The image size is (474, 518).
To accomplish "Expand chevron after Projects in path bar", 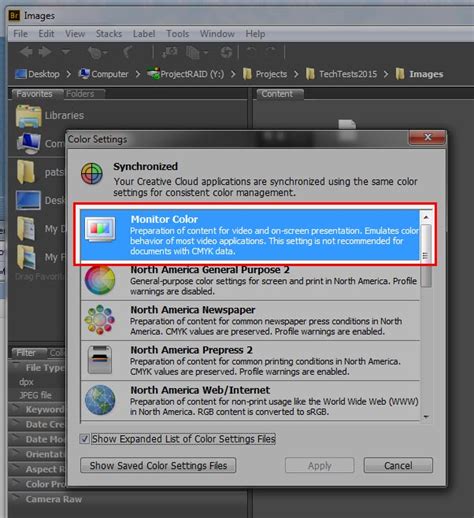I will pos(296,74).
